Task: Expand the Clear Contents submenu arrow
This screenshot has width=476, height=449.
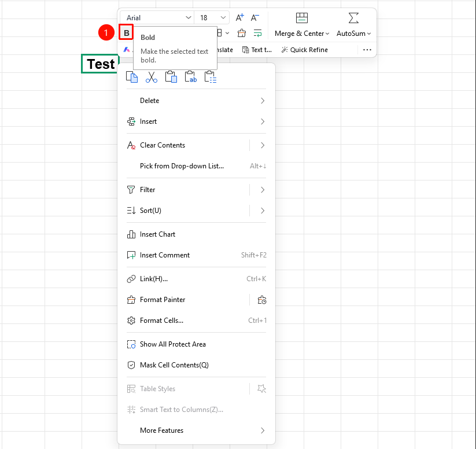Action: click(263, 145)
